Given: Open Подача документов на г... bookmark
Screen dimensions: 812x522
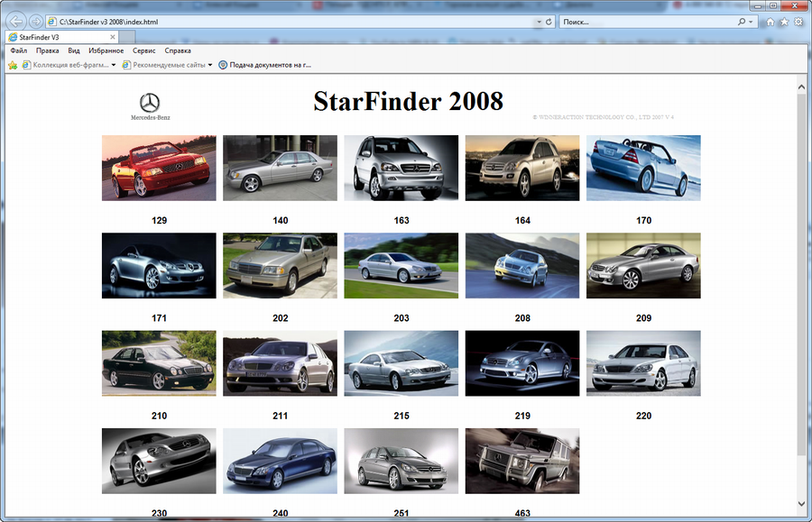Looking at the screenshot, I should 264,65.
